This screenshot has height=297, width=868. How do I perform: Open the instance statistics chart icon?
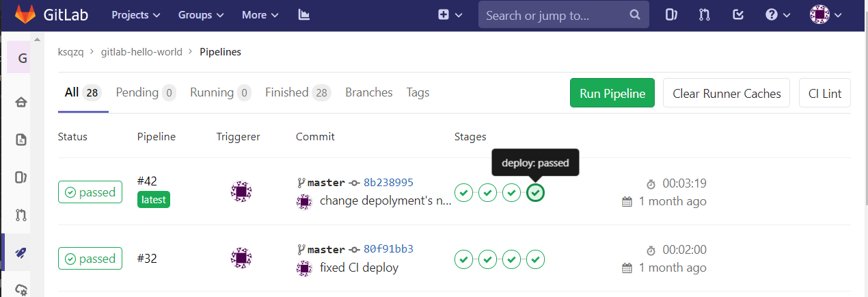304,15
